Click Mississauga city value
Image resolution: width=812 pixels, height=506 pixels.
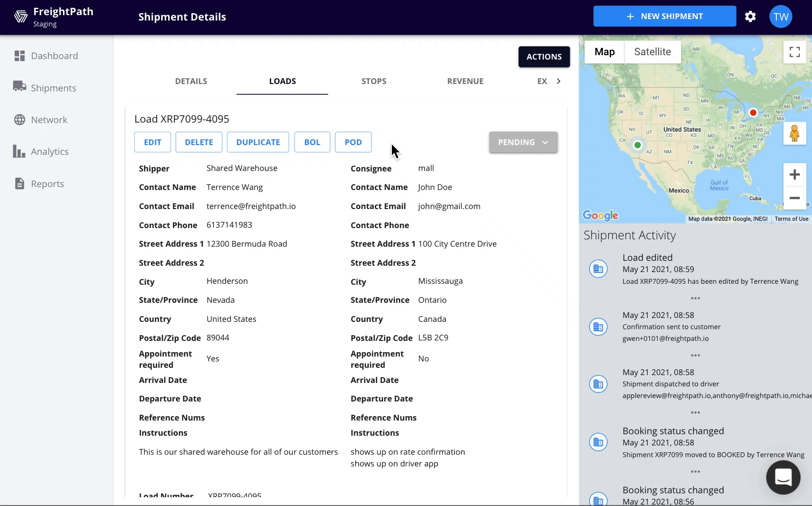click(x=440, y=281)
